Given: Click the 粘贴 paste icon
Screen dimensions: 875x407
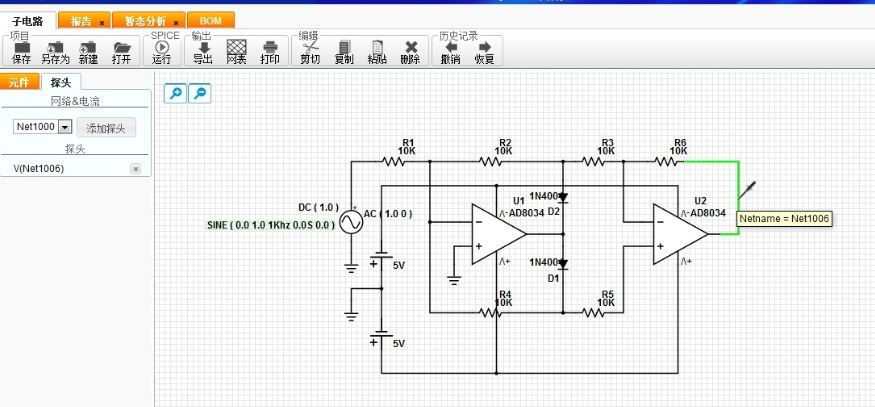Looking at the screenshot, I should 378,48.
